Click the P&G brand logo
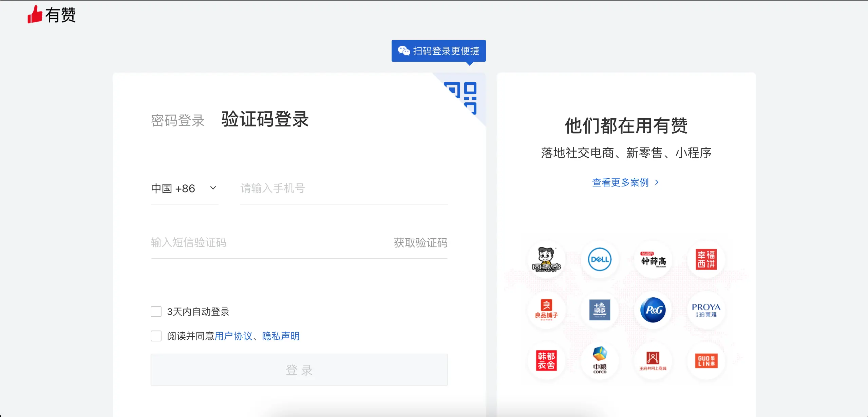Screen dimensions: 868x417 tap(653, 310)
